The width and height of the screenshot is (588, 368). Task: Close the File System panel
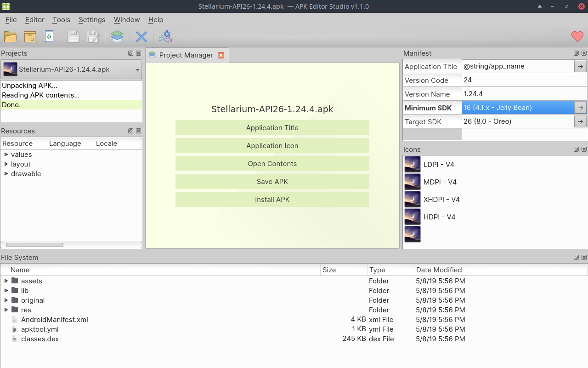tap(584, 258)
